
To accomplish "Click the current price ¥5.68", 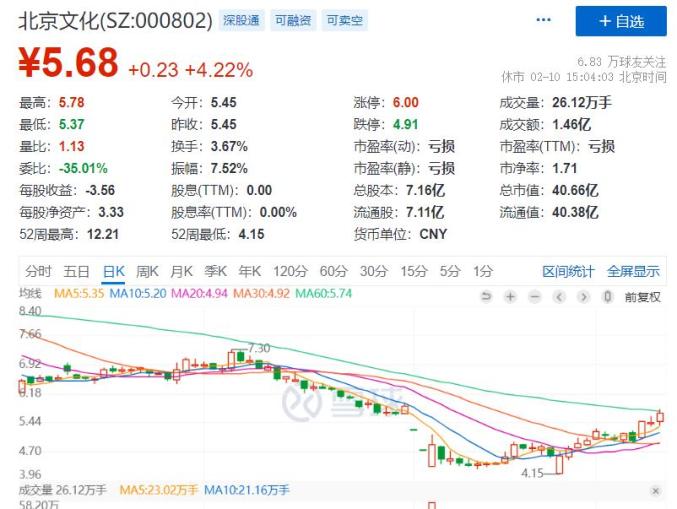I will (68, 63).
